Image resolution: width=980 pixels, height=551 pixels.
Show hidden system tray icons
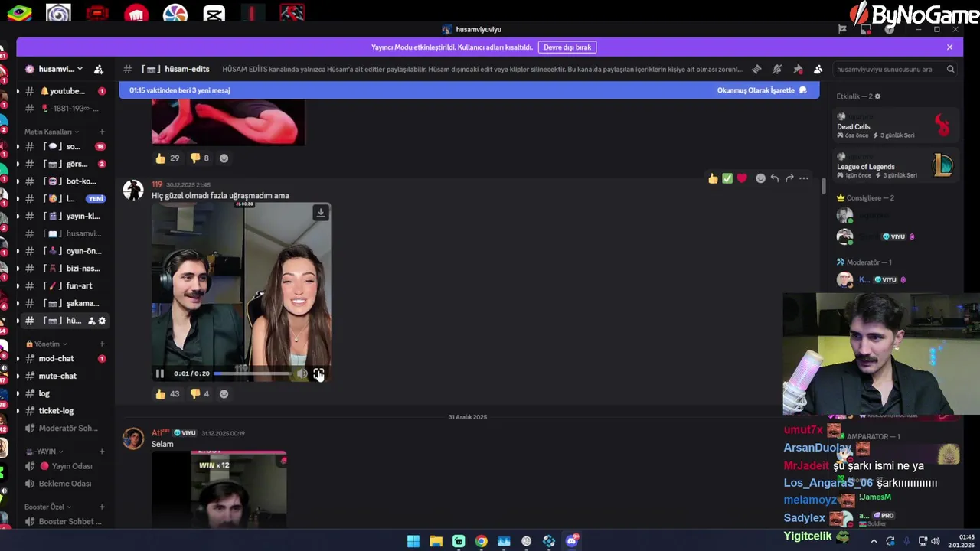tap(874, 541)
